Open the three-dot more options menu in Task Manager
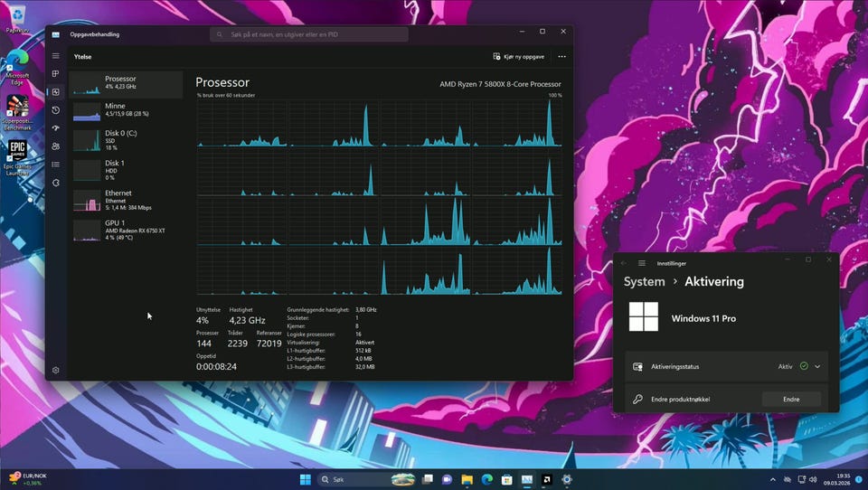Screen dimensions: 868x490 coord(561,56)
